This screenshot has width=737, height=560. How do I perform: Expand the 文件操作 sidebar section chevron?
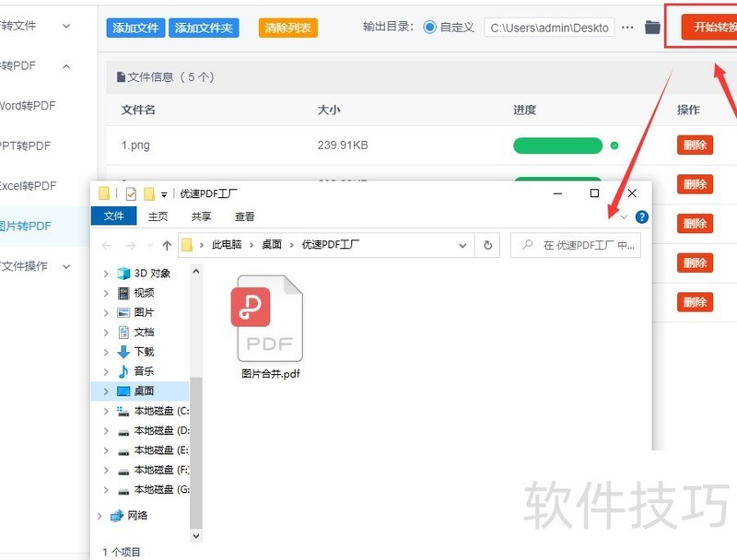pyautogui.click(x=66, y=266)
